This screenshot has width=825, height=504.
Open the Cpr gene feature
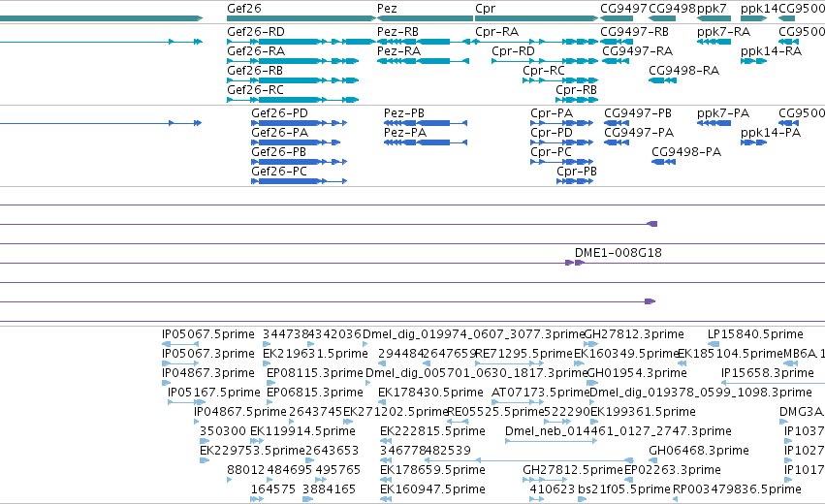[536, 18]
